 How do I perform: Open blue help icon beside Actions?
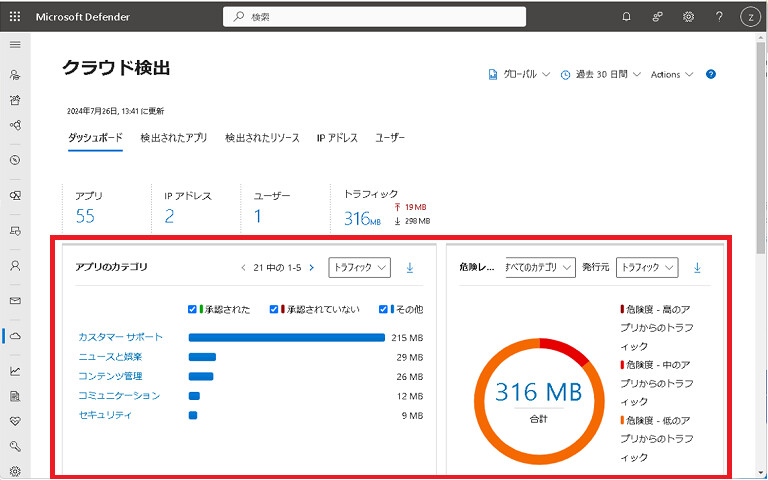tap(711, 74)
